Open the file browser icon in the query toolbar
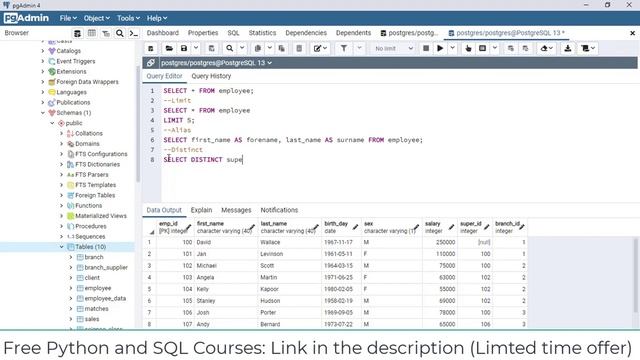The height and width of the screenshot is (360, 640). click(169, 48)
